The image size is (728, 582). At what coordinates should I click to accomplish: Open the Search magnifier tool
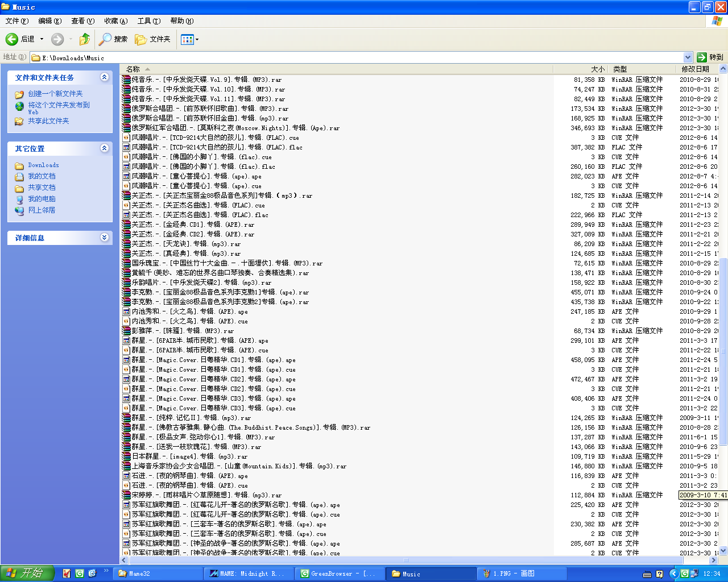tap(106, 39)
